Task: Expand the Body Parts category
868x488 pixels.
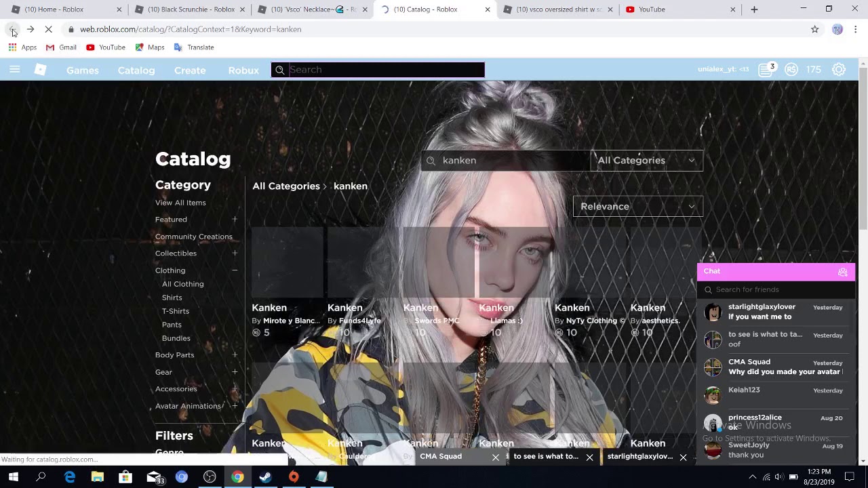Action: (235, 355)
